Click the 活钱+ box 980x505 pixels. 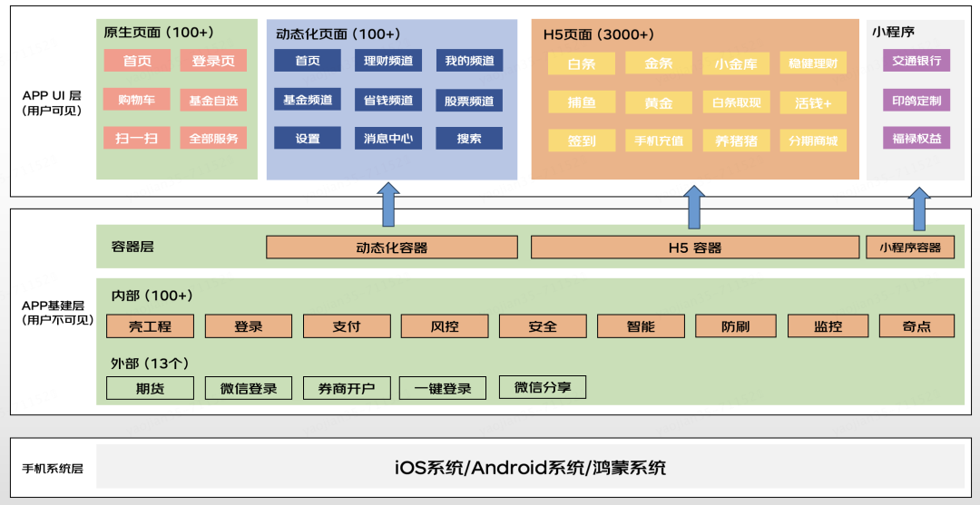click(x=813, y=103)
